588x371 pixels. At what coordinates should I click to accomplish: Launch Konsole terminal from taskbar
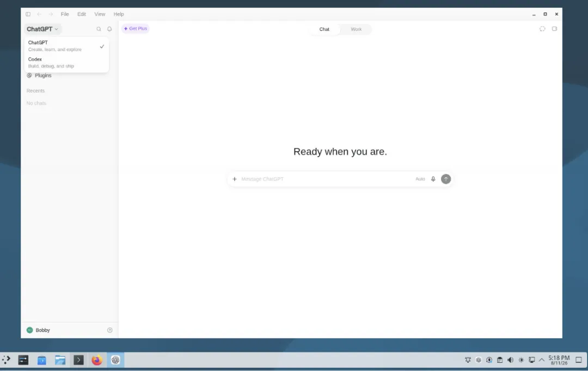click(78, 360)
